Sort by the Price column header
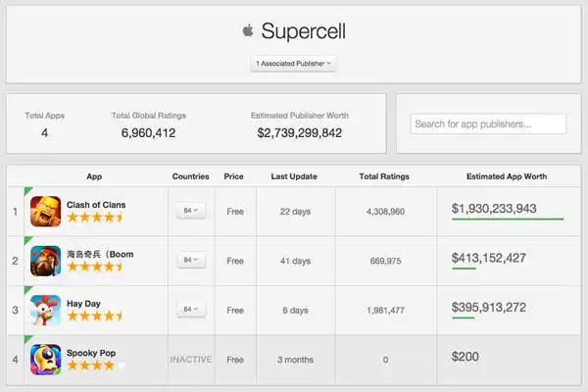The image size is (588, 392). click(x=233, y=176)
